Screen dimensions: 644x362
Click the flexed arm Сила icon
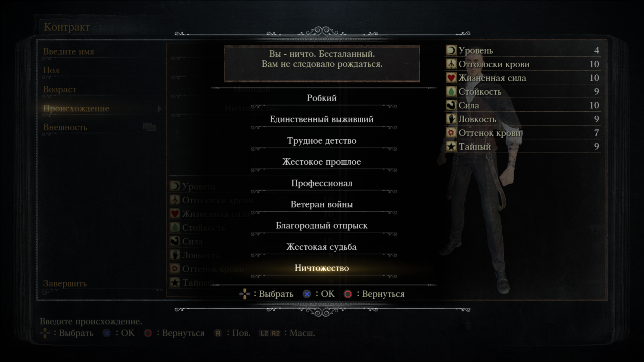451,105
